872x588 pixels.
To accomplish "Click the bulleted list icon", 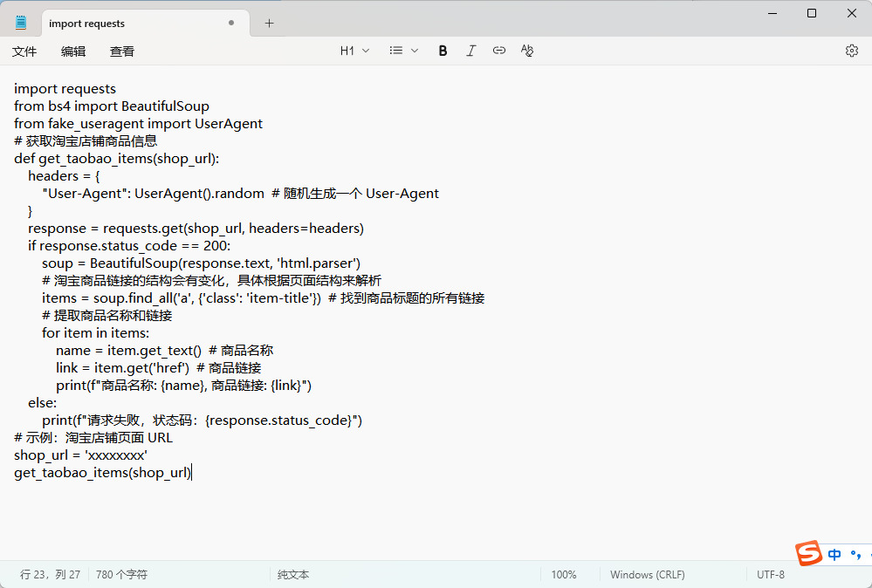I will tap(396, 51).
